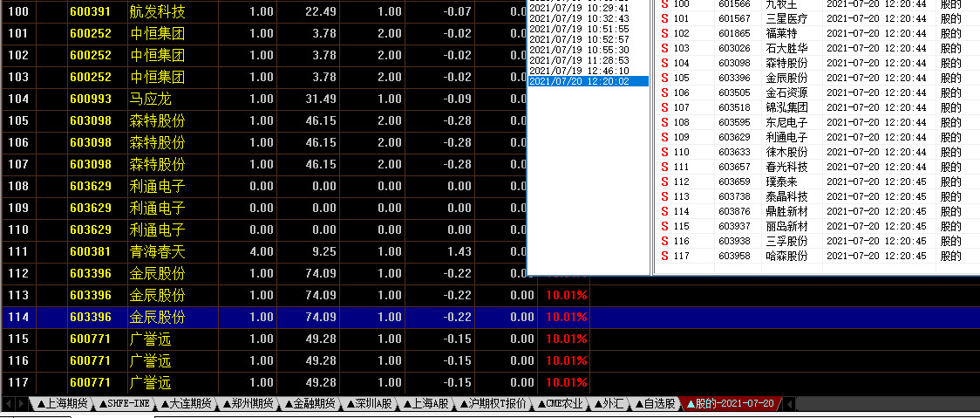This screenshot has width=980, height=418.
Task: Click 10.01% in highlighted row 114
Action: click(x=566, y=318)
